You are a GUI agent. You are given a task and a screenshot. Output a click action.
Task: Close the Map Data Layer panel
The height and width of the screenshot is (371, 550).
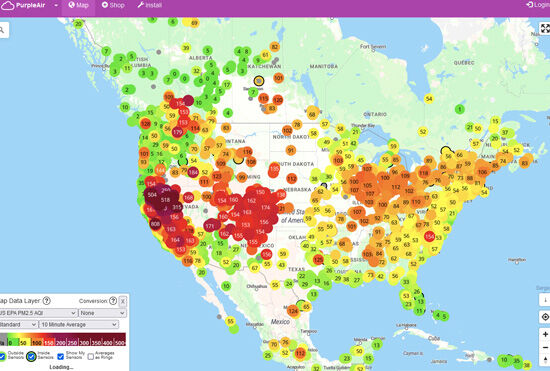[122, 301]
